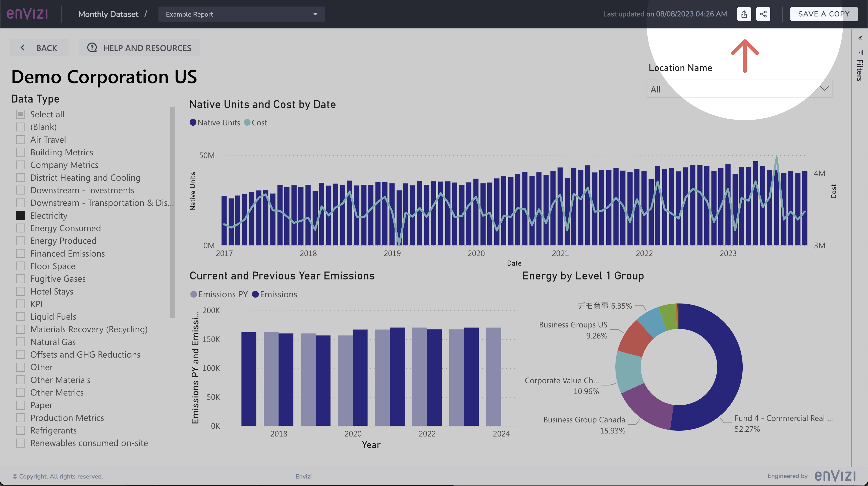The width and height of the screenshot is (868, 486).
Task: Click Native Units and Cost by Date title
Action: click(x=262, y=105)
